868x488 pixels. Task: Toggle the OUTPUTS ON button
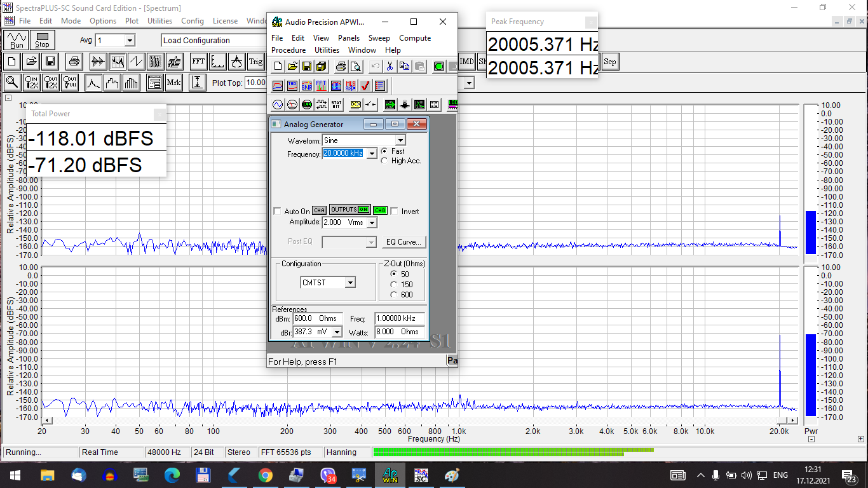tap(349, 210)
